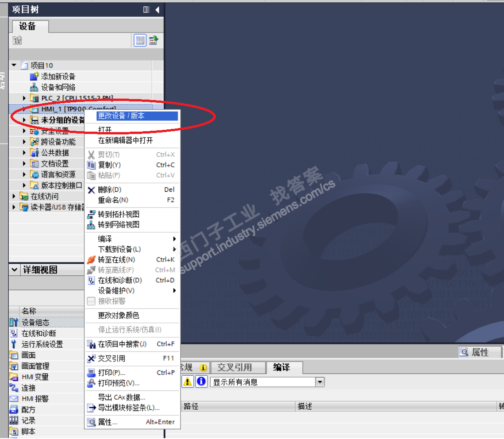Click 运行系统设置 wrench icon
Screen dimensions: 504x439
(x=13, y=344)
